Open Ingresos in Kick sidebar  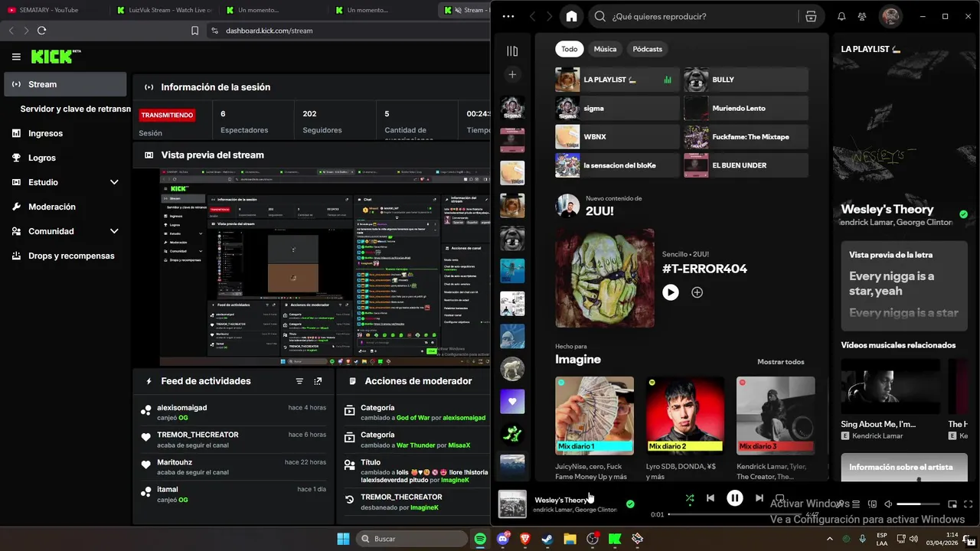point(65,133)
